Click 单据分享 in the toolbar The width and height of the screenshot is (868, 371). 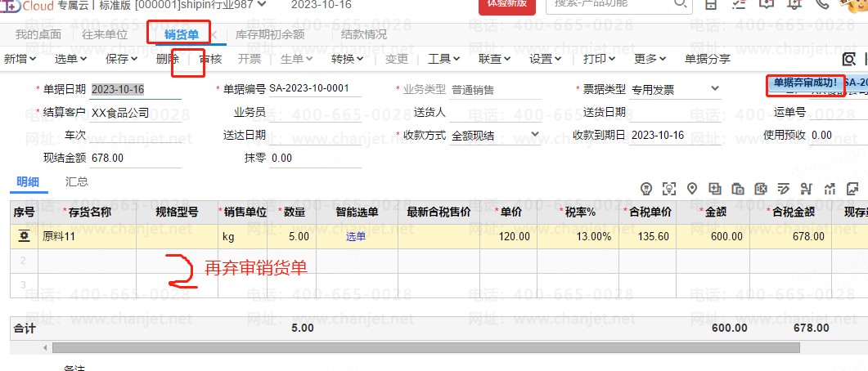(x=708, y=59)
